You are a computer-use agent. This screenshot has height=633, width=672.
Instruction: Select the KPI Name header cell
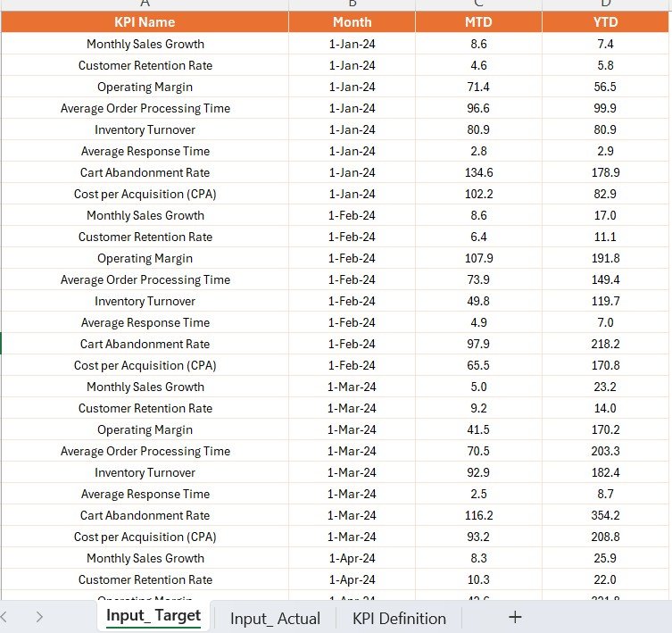pyautogui.click(x=145, y=21)
